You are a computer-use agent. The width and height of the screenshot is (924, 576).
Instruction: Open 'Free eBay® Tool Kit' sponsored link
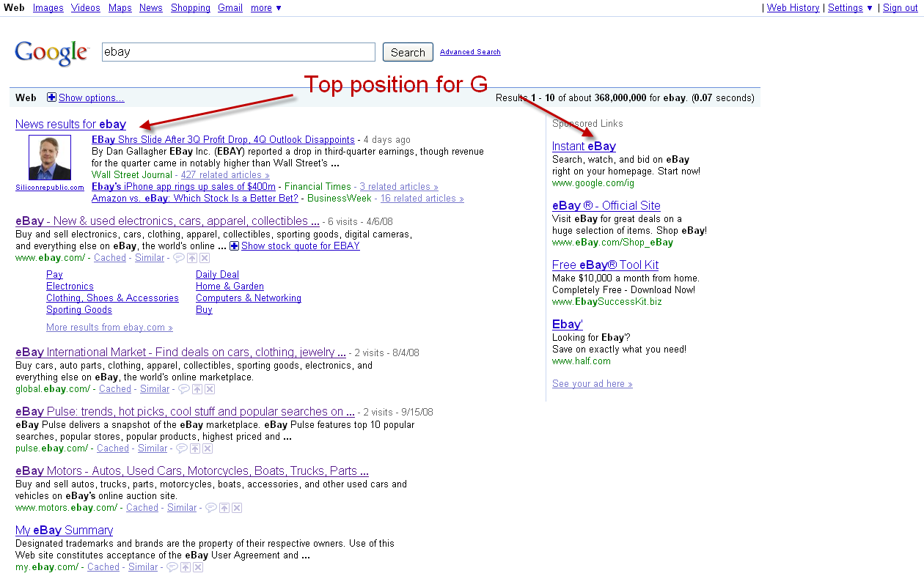606,265
